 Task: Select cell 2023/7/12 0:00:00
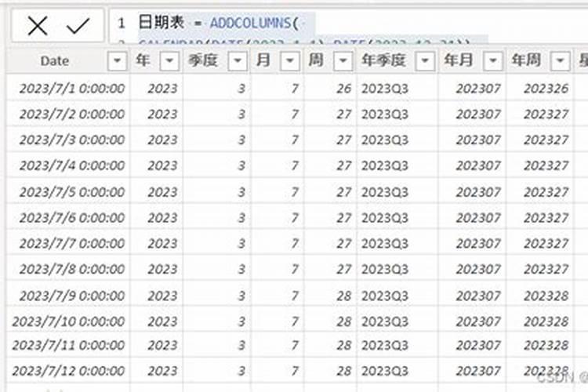tap(69, 371)
